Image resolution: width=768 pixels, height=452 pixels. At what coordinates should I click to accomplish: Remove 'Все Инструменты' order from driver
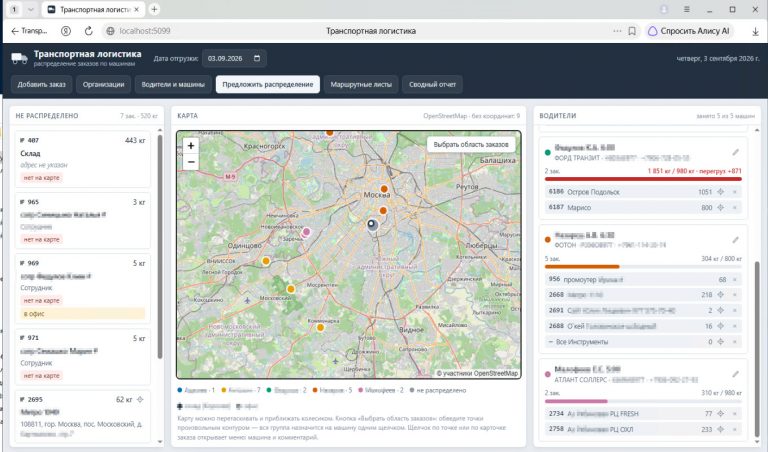point(735,342)
